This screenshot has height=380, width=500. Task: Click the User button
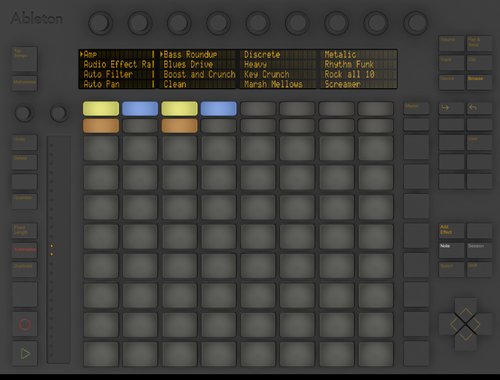[479, 143]
